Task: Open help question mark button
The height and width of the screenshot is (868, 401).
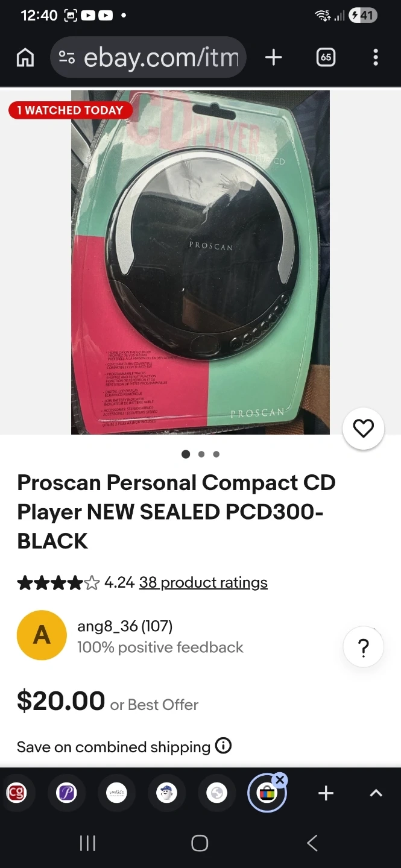Action: click(x=363, y=647)
